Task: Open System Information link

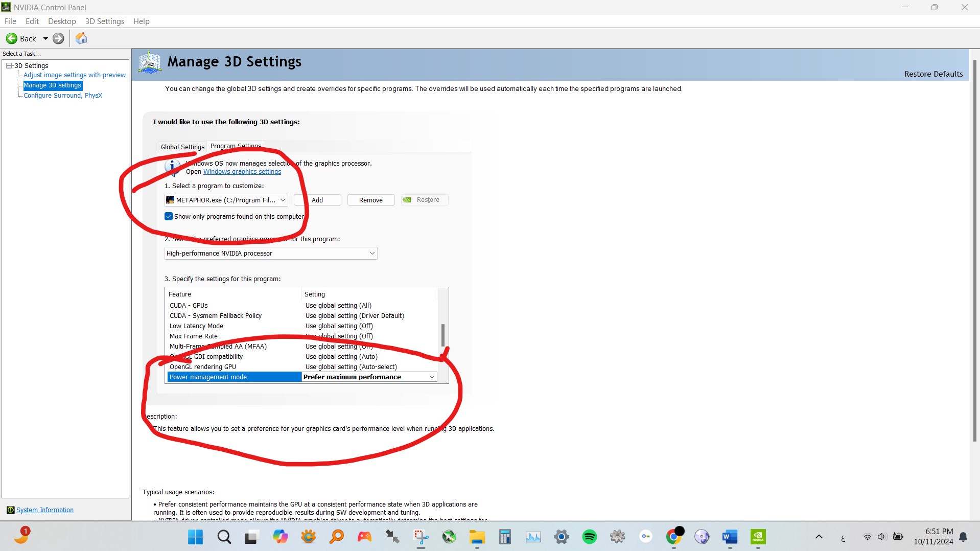Action: (x=45, y=510)
